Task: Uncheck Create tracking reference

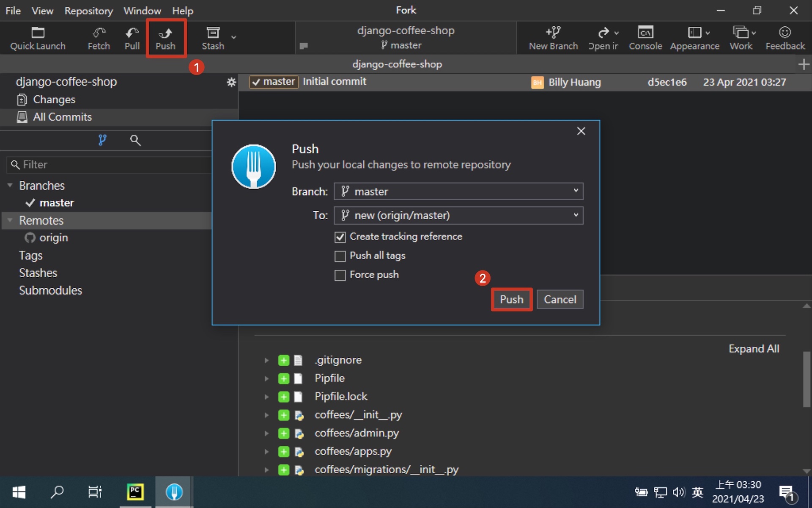Action: coord(340,237)
